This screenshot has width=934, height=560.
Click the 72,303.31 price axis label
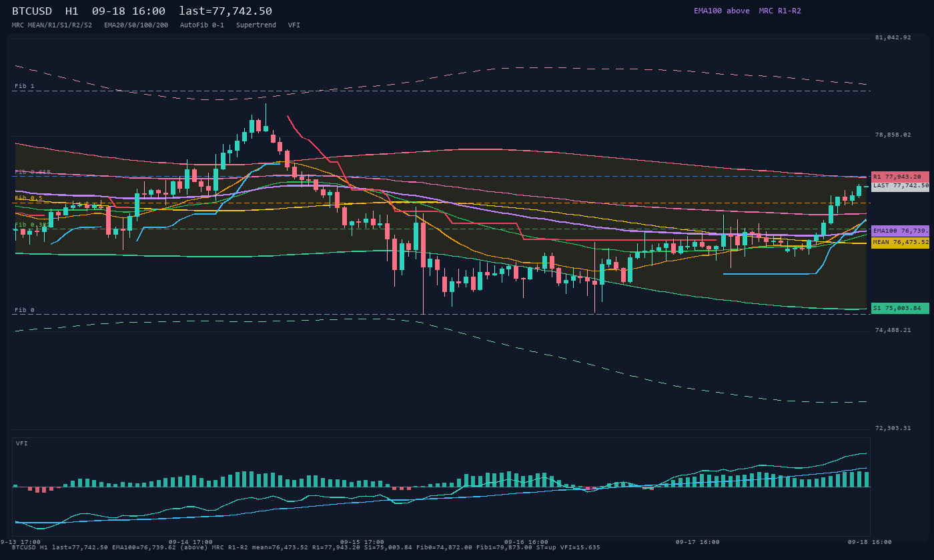[893, 428]
